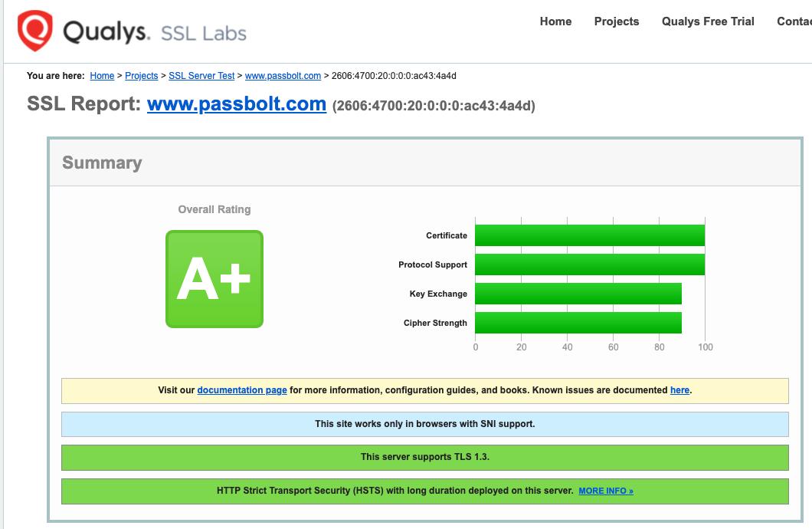This screenshot has height=529, width=812.
Task: Click the 'Key Exchange' chart label
Action: [438, 294]
